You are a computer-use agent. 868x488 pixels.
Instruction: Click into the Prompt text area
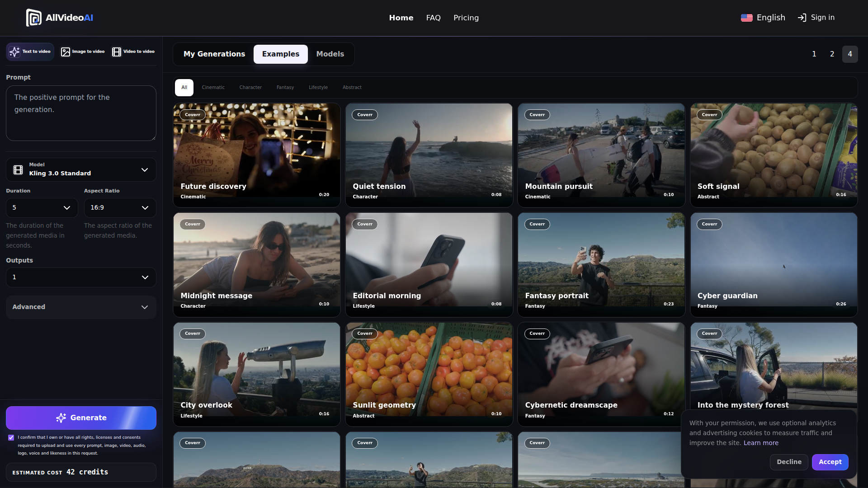coord(81,113)
